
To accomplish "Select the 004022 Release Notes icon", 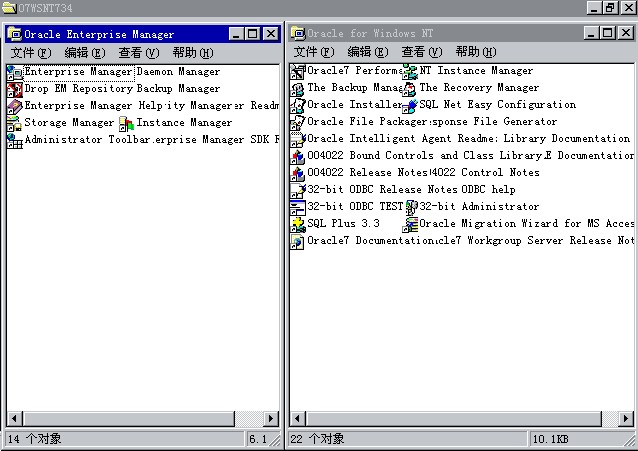I will [297, 174].
